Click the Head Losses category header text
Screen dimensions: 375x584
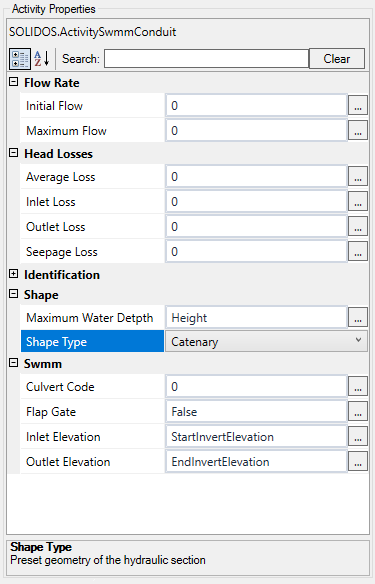(58, 154)
